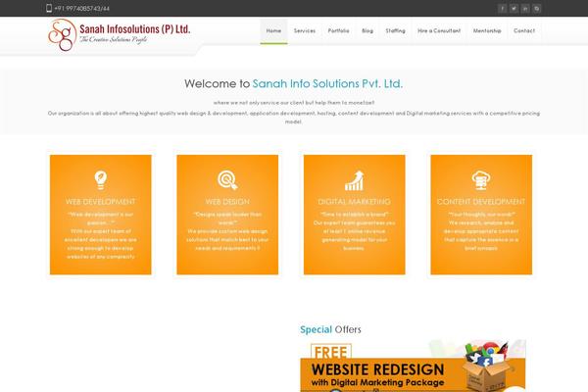The width and height of the screenshot is (588, 392).
Task: Click the Content Development card description text
Action: [481, 231]
